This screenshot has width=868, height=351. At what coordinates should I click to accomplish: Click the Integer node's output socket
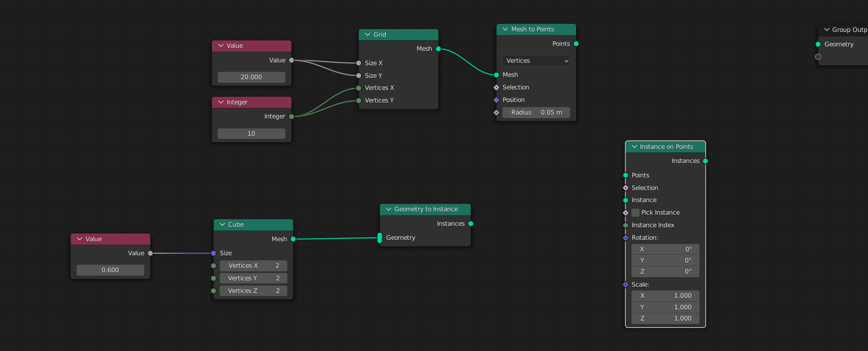click(292, 117)
